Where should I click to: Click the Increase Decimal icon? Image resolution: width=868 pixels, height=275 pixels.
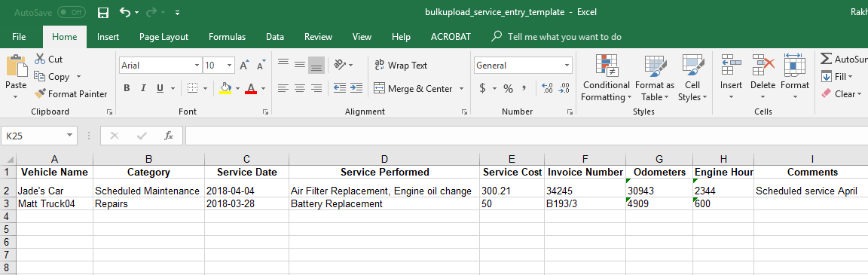pos(547,88)
